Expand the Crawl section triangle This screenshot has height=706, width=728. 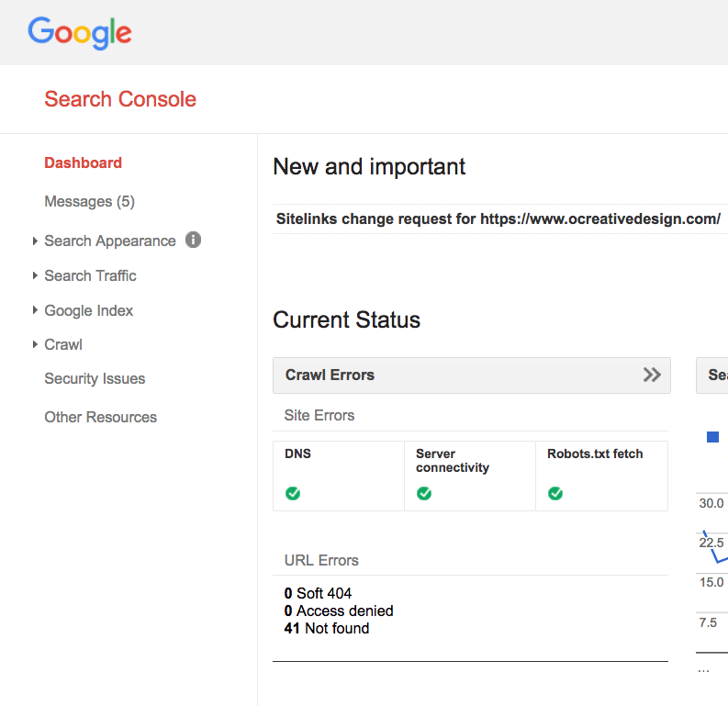35,344
